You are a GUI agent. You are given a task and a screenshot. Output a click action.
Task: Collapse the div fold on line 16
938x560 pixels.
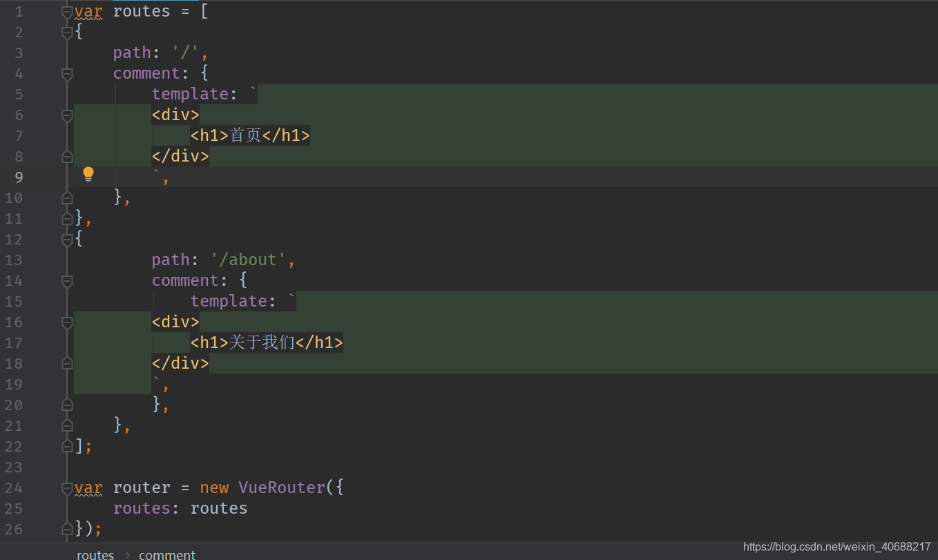tap(67, 322)
